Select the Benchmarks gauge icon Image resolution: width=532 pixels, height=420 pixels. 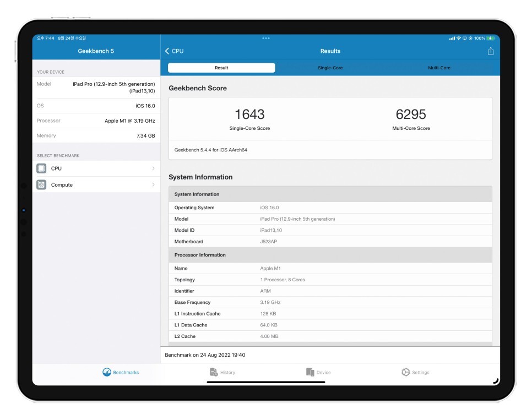pyautogui.click(x=107, y=372)
